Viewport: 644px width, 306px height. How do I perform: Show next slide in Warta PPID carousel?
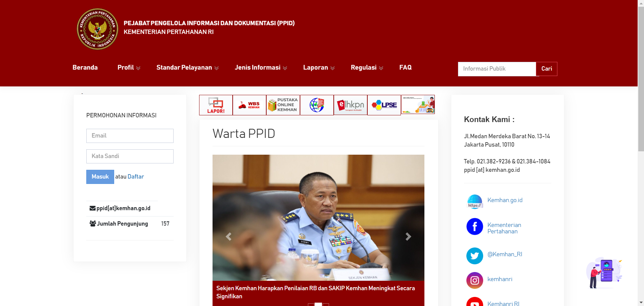408,237
